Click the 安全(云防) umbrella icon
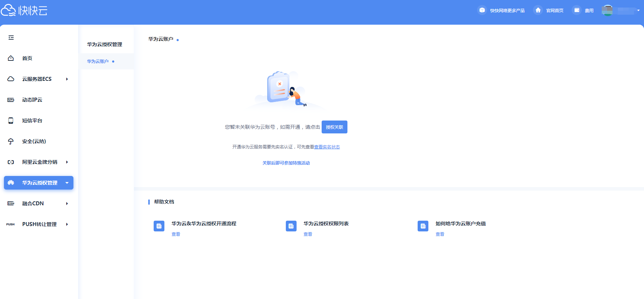644x299 pixels. (11, 141)
